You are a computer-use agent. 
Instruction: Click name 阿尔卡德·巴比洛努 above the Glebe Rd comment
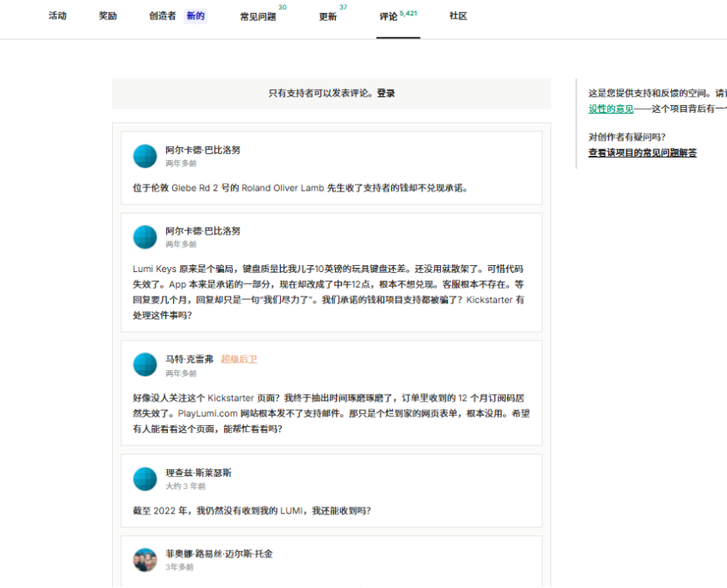point(203,150)
